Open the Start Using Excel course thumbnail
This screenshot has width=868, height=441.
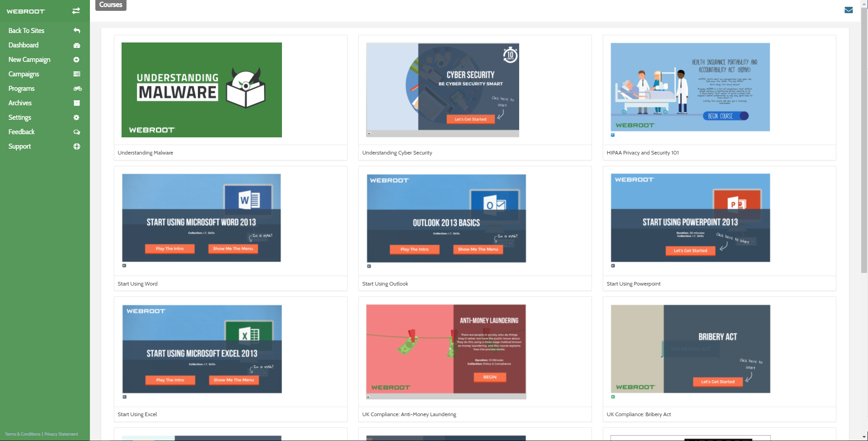(x=202, y=349)
